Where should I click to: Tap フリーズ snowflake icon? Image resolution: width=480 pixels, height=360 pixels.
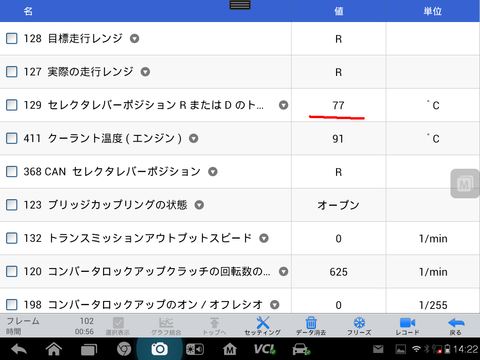(359, 326)
